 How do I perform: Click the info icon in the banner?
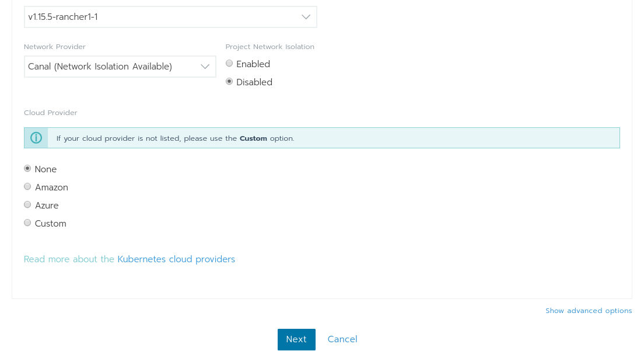36,138
